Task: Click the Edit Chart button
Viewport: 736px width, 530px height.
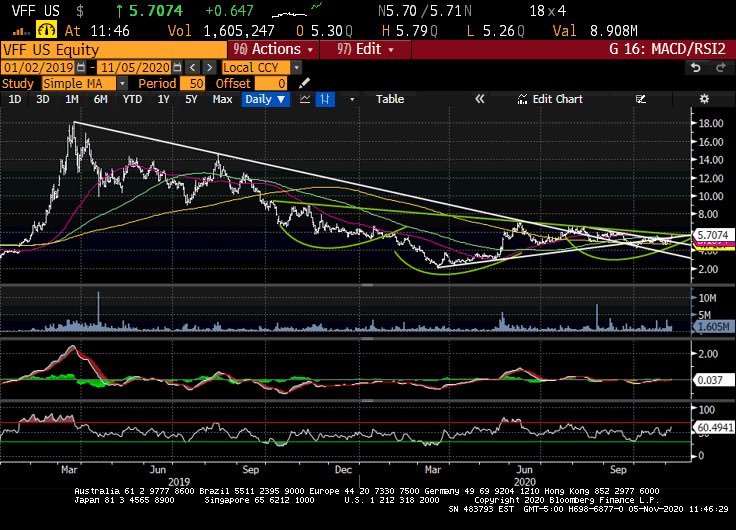Action: (x=550, y=99)
